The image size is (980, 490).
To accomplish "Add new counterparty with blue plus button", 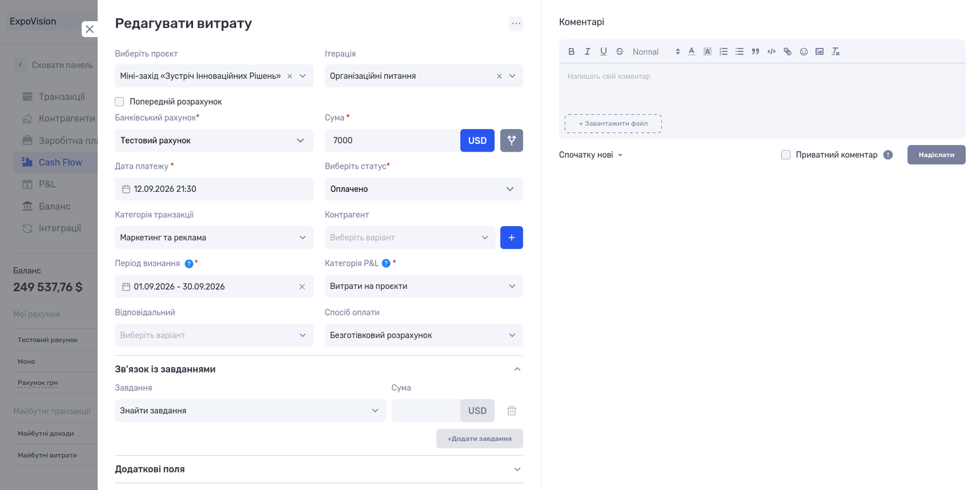I will pyautogui.click(x=511, y=237).
